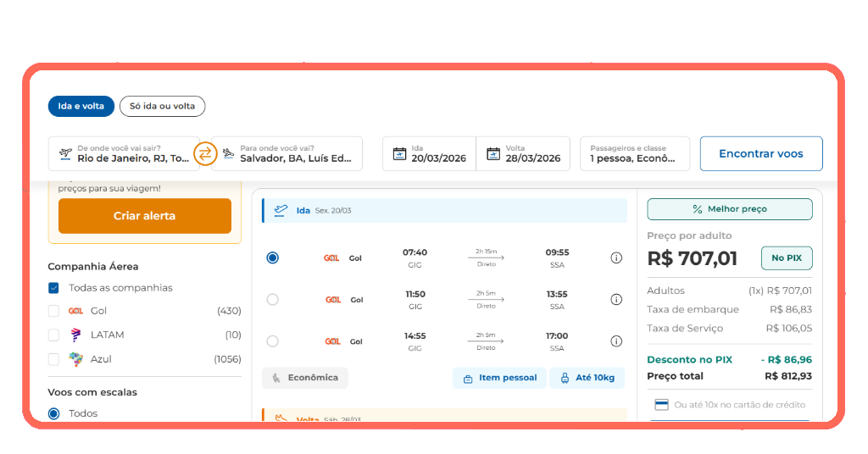Click the Gol logo in airline filter
The width and height of the screenshot is (868, 454).
75,311
